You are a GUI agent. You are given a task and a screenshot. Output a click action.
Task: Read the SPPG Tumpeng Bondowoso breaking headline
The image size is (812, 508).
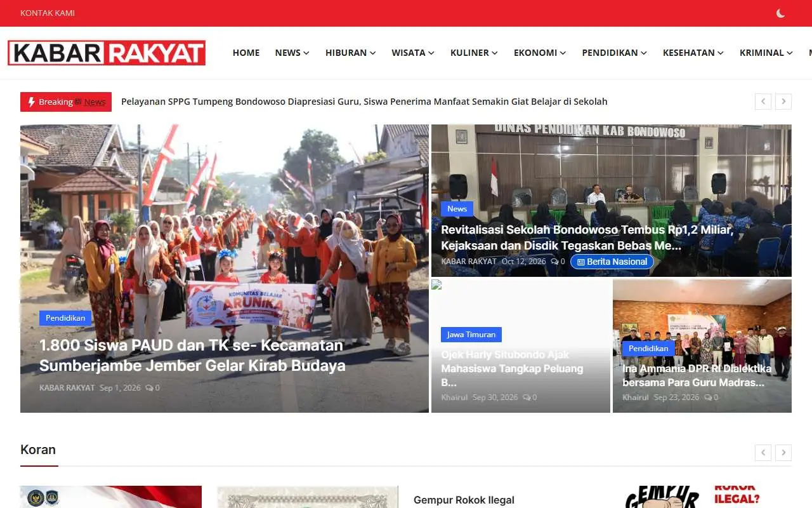pyautogui.click(x=364, y=102)
